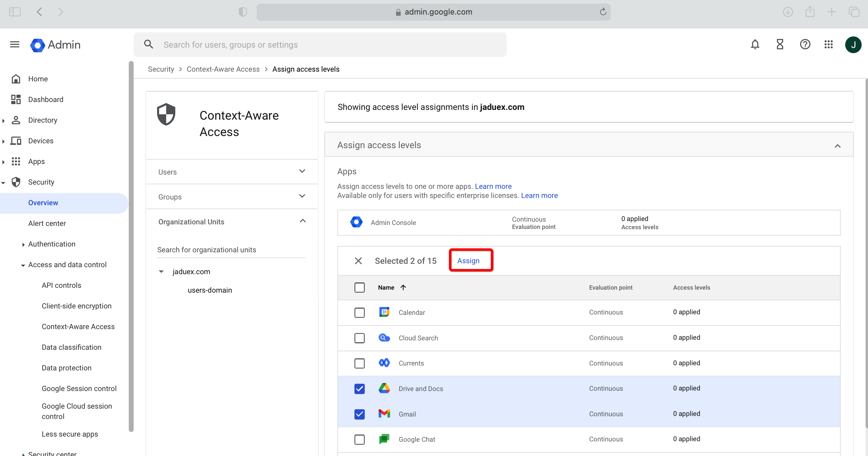This screenshot has height=456, width=868.
Task: Open Context-Aware Access in sidebar
Action: (x=78, y=326)
